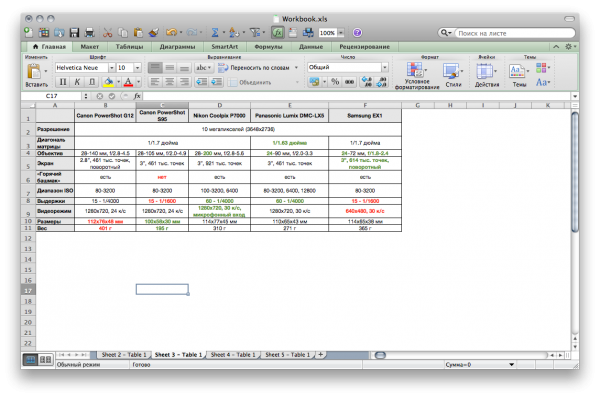Sort data A to Z icon
Screen dimensions: 600x398
(233, 33)
